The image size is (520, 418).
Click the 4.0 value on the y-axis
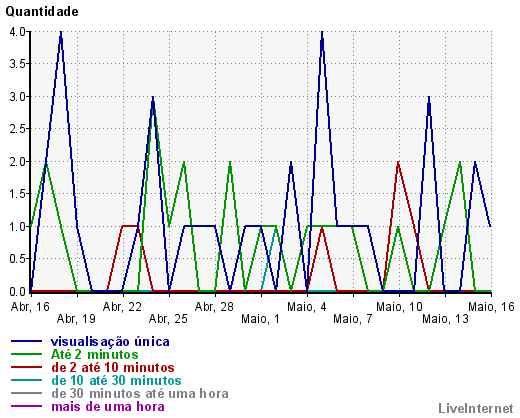point(18,32)
